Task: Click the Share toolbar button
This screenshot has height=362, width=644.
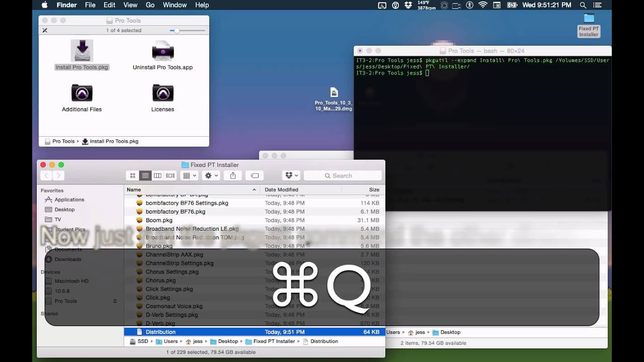Action: pyautogui.click(x=233, y=175)
